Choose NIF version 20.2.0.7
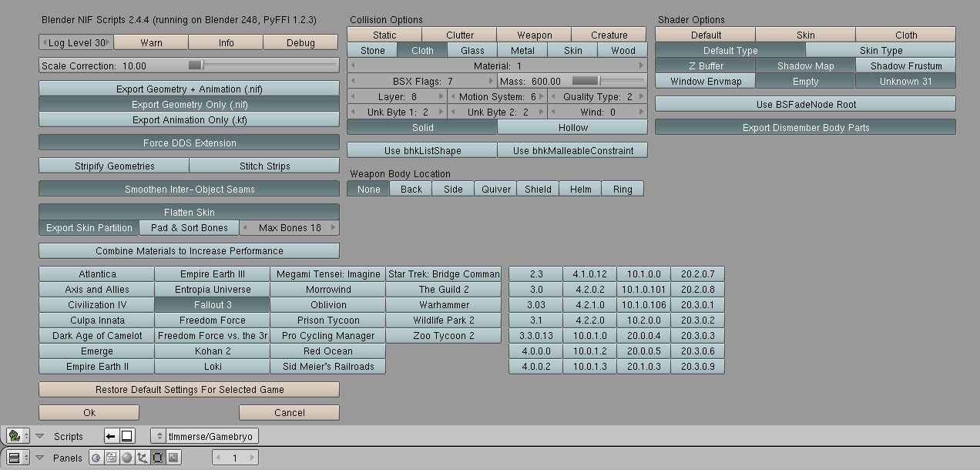Viewport: 980px width, 470px height. pos(697,274)
